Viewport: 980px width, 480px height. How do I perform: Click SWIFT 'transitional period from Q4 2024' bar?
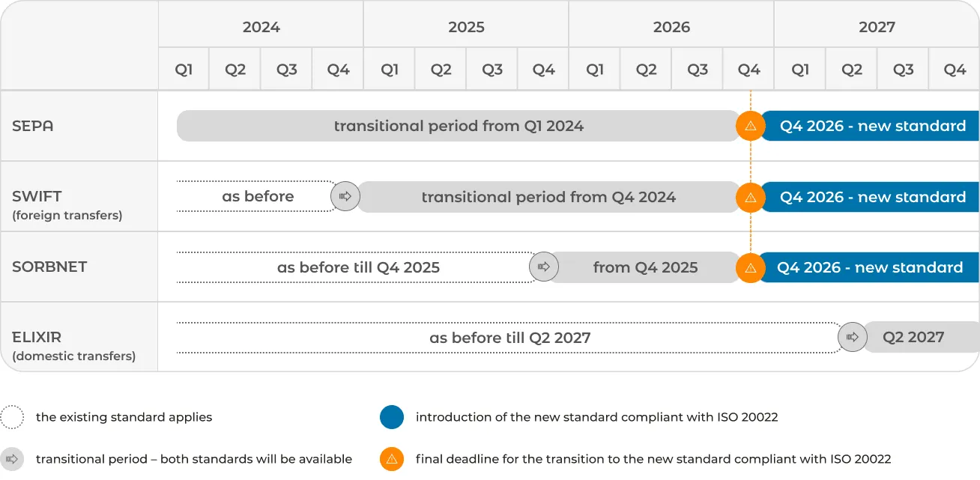coord(548,197)
